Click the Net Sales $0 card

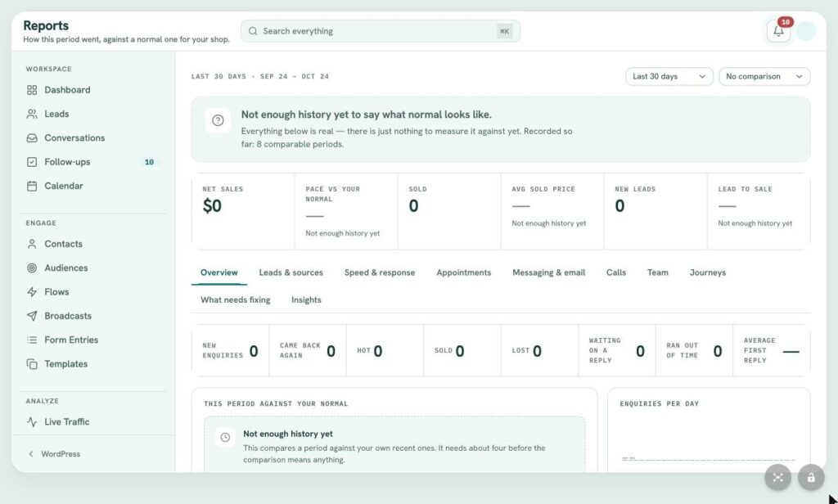pos(243,211)
